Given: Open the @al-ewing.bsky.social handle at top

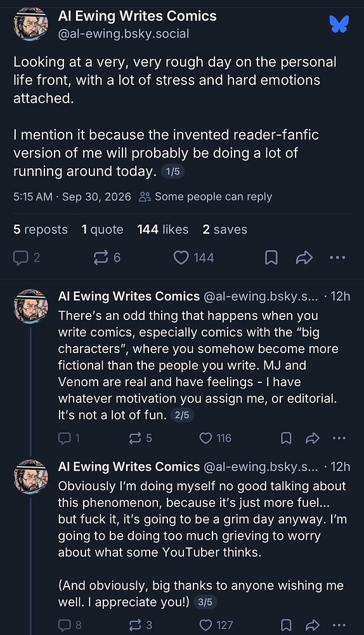Looking at the screenshot, I should coord(124,34).
